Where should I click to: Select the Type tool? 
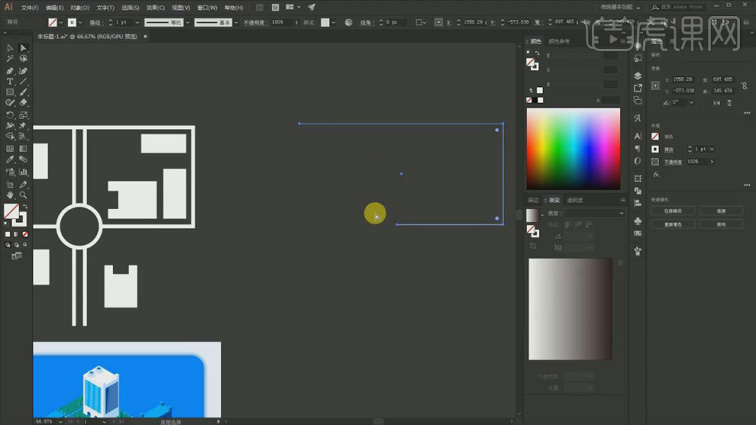pos(10,81)
